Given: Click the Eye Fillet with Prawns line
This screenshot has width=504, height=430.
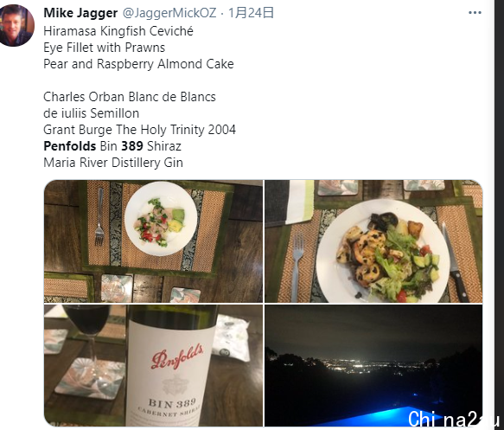Looking at the screenshot, I should pos(104,48).
